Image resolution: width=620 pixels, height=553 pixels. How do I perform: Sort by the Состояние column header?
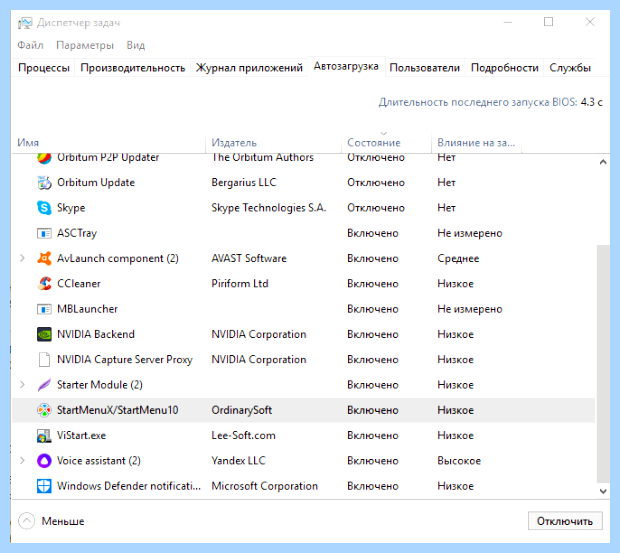coord(386,142)
